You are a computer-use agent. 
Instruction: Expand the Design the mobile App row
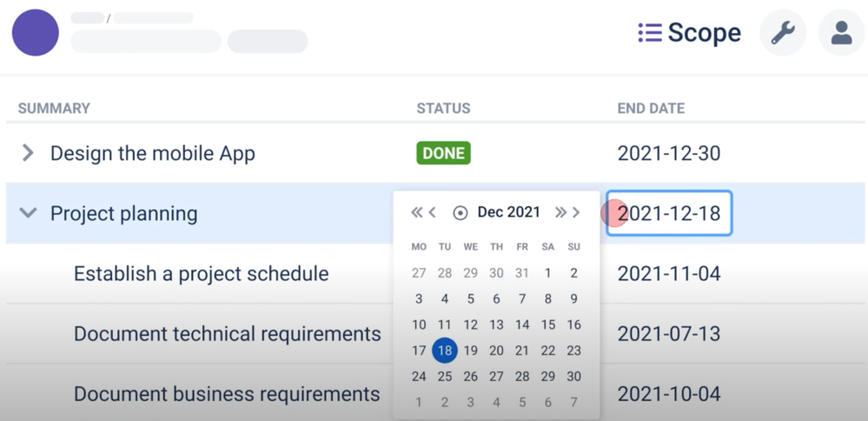27,153
